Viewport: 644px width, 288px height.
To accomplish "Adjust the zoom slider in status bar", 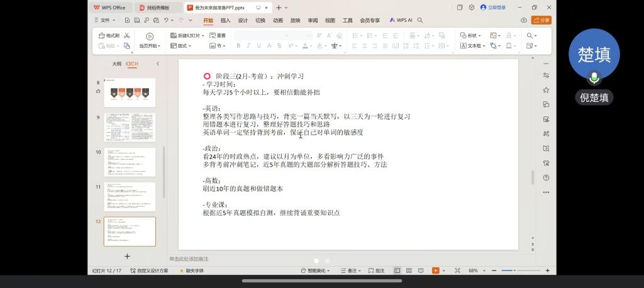I will point(521,271).
